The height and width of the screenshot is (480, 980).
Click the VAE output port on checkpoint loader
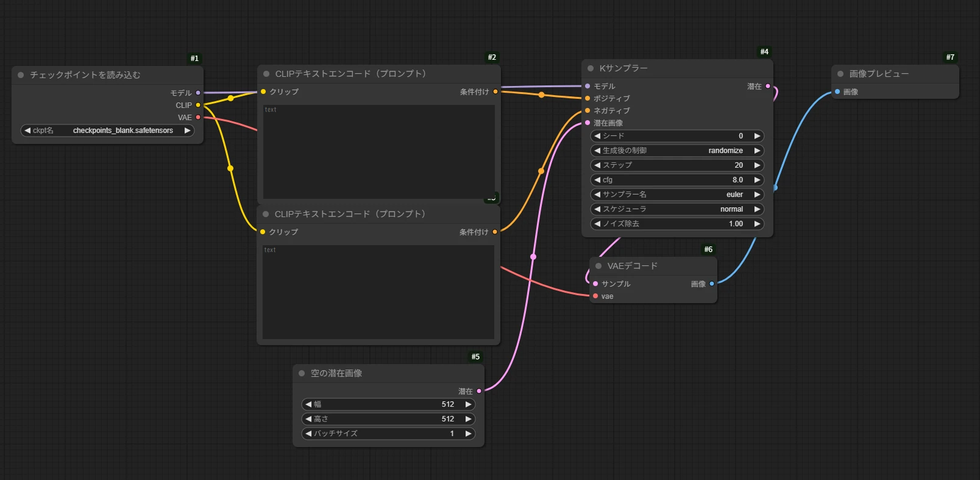[198, 117]
